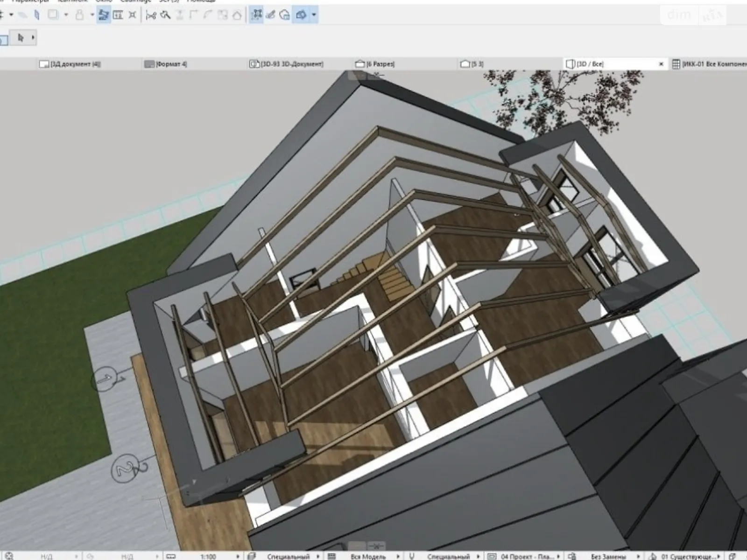Toggle the highlighted 3D box button
This screenshot has width=747, height=560.
click(301, 15)
